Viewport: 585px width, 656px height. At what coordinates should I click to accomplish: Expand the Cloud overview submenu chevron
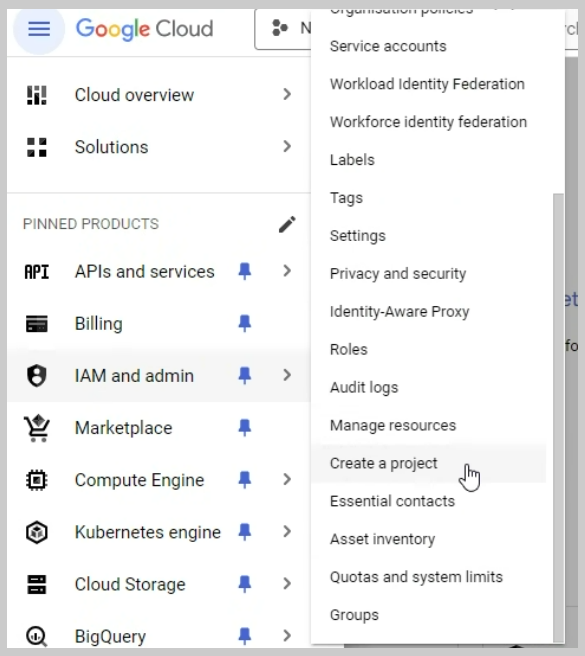[x=287, y=94]
